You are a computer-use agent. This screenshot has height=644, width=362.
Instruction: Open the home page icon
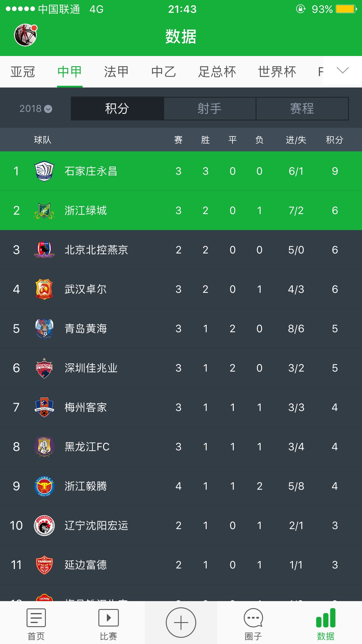36,618
